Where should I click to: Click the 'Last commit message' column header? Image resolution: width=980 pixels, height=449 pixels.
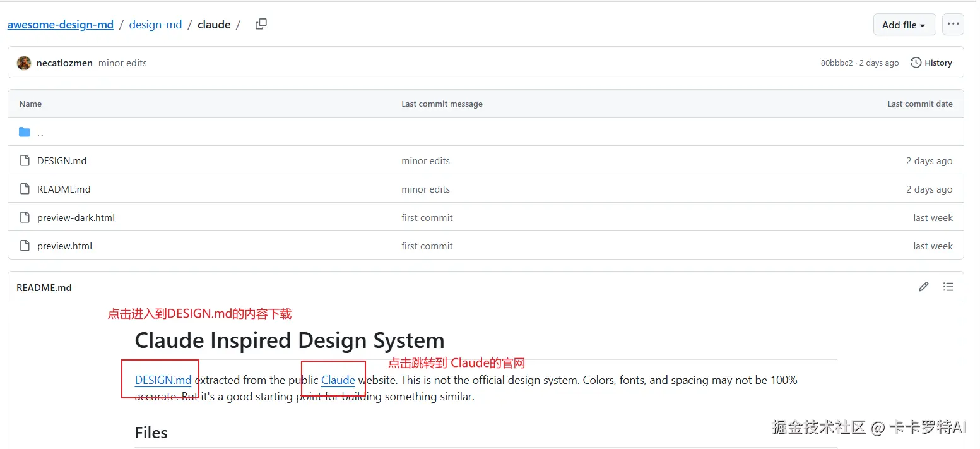[442, 104]
